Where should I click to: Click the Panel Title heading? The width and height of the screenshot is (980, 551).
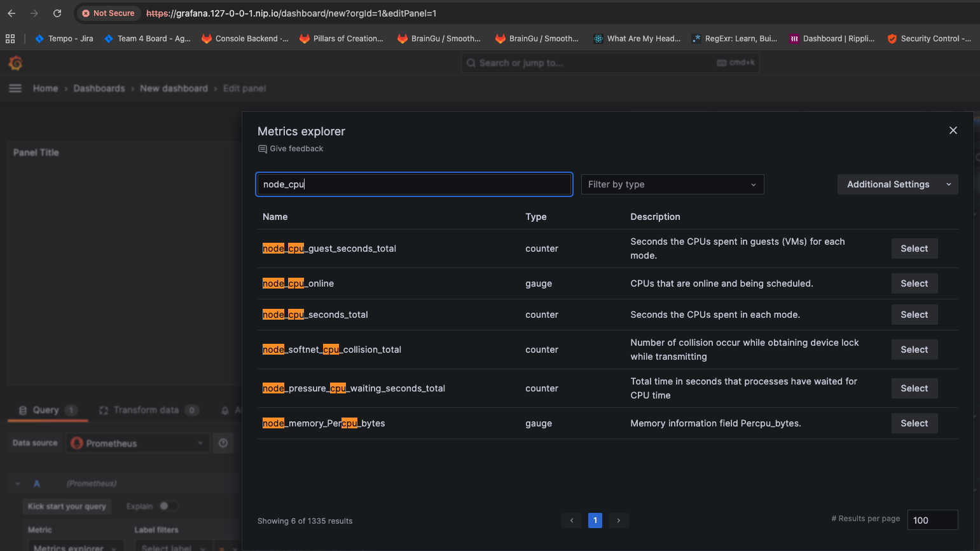[x=36, y=153]
